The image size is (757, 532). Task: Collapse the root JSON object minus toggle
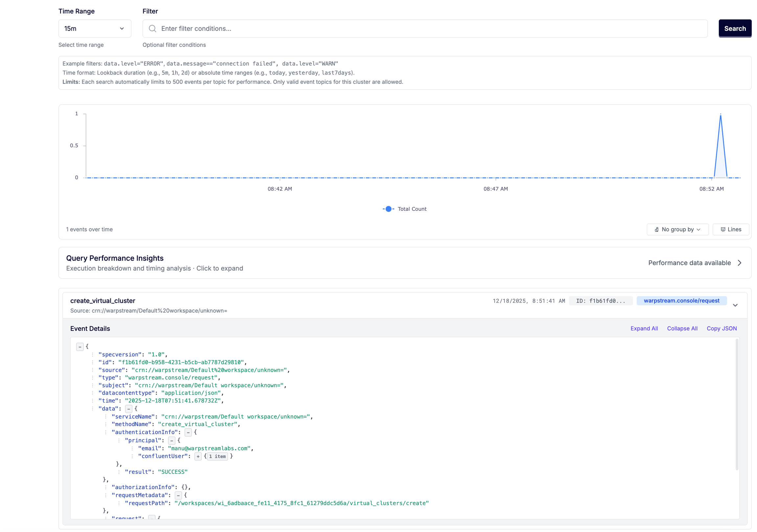[80, 347]
